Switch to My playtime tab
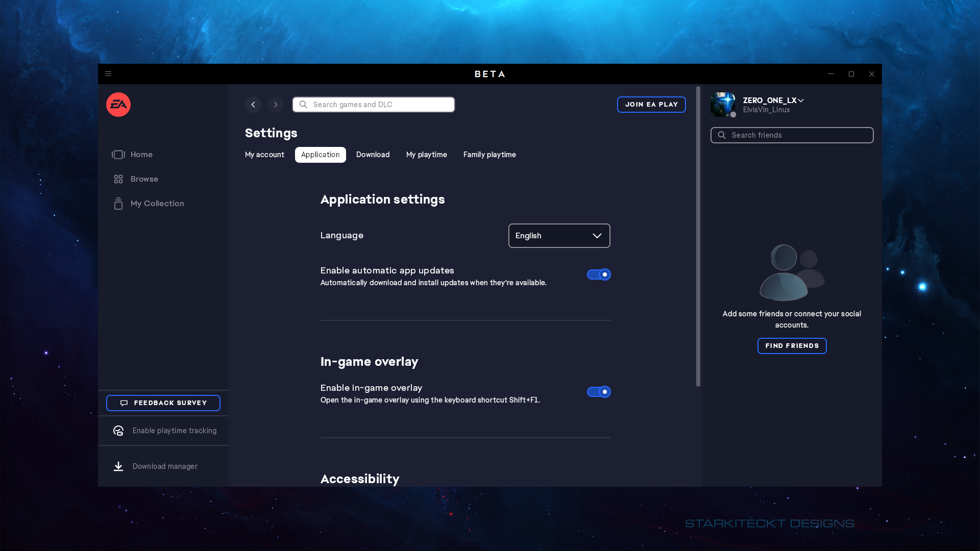The height and width of the screenshot is (551, 980). [x=427, y=155]
